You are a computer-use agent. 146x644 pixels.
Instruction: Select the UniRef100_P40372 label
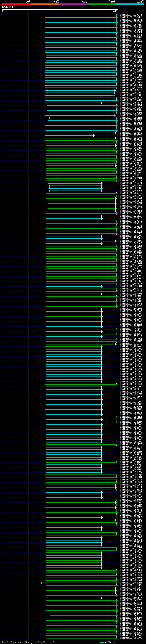(131, 480)
